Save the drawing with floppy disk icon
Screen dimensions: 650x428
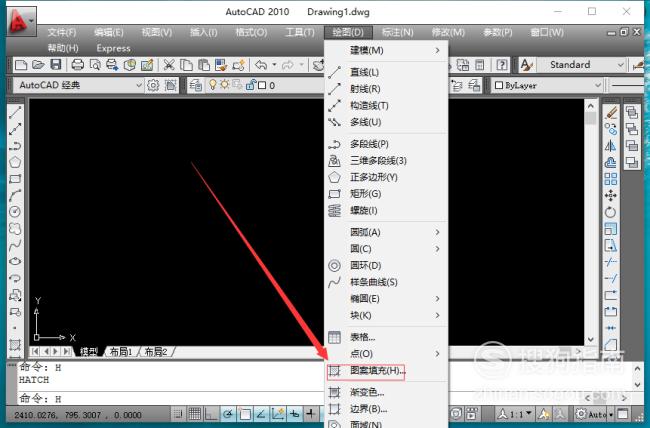click(56, 65)
